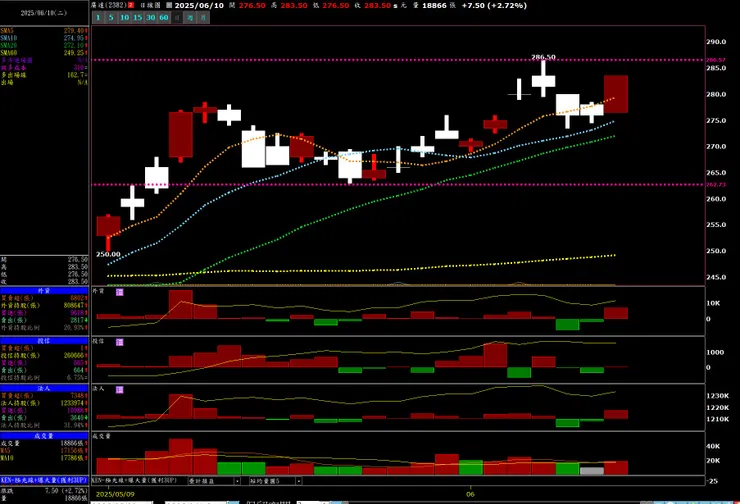Click the SMA10 value 274.95

[74, 38]
